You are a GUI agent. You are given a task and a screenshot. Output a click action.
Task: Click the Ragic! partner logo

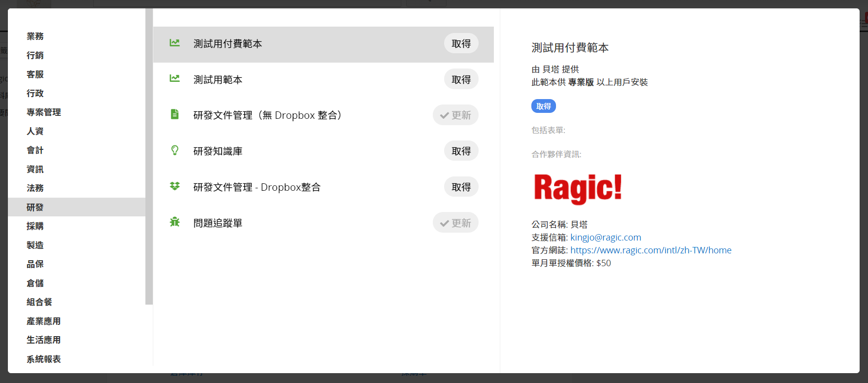578,189
